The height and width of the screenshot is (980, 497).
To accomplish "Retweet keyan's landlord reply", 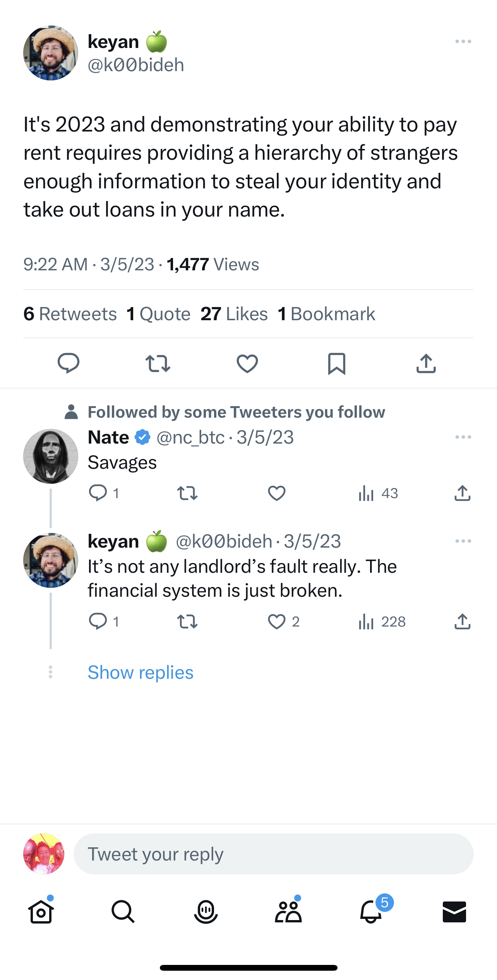I will point(187,621).
